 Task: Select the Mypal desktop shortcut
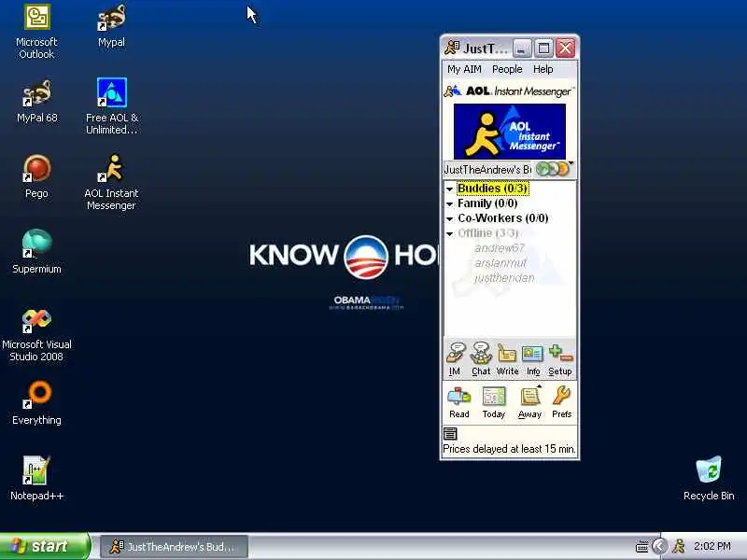pos(111,26)
